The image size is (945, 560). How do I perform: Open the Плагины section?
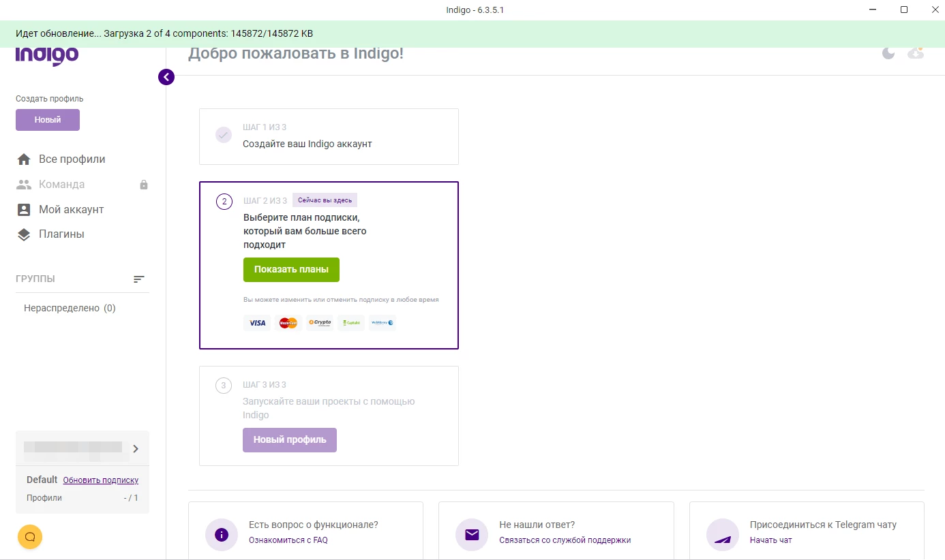[x=61, y=234]
